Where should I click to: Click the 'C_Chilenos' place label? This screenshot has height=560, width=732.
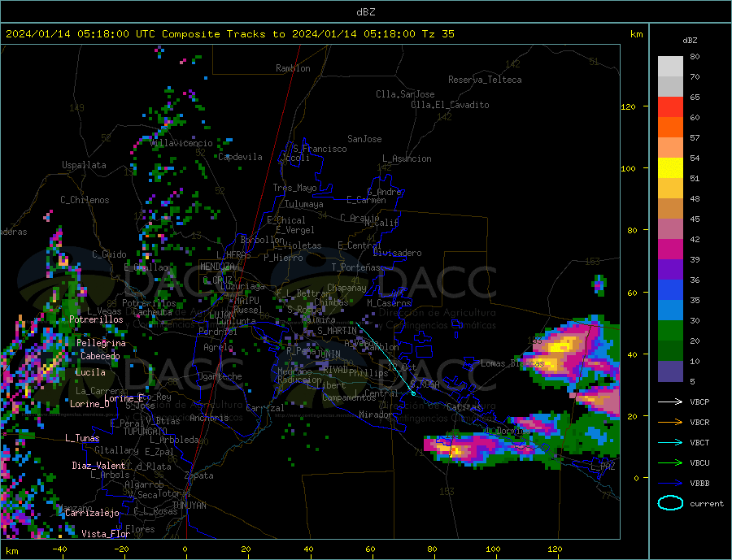pyautogui.click(x=85, y=200)
